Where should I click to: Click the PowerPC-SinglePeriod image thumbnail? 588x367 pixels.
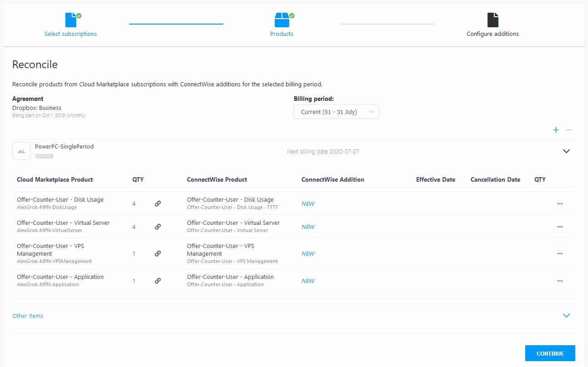(x=21, y=151)
